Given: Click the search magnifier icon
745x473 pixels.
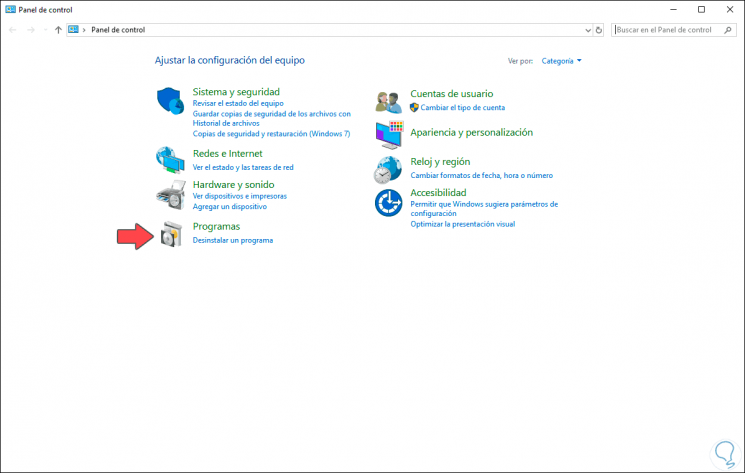Looking at the screenshot, I should click(x=727, y=30).
